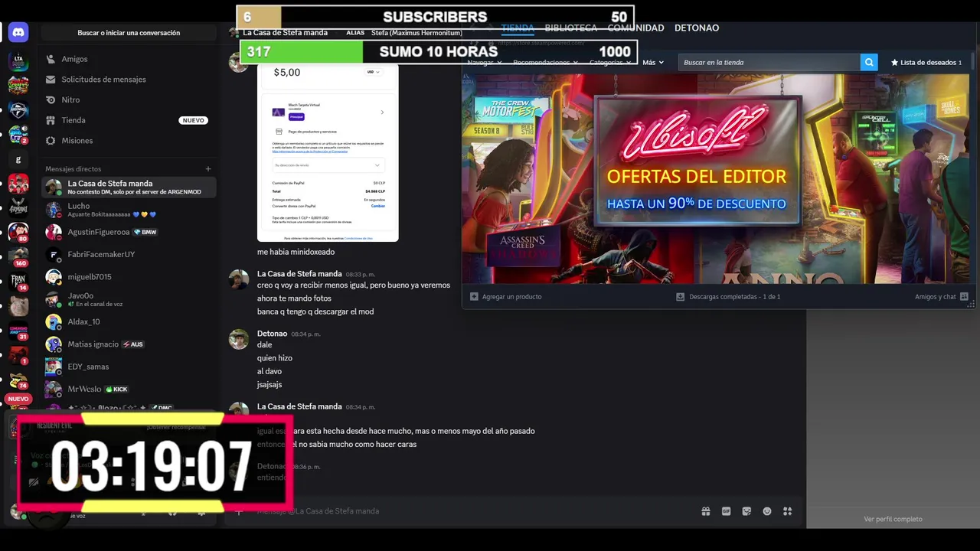
Task: Click Buscar o iniciar una conversación
Action: (x=129, y=33)
